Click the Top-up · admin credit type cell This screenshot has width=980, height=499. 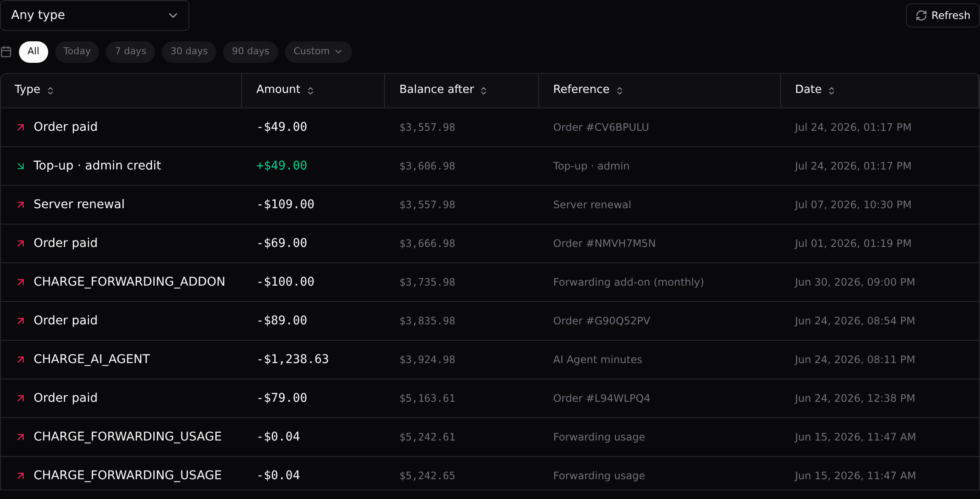click(97, 166)
